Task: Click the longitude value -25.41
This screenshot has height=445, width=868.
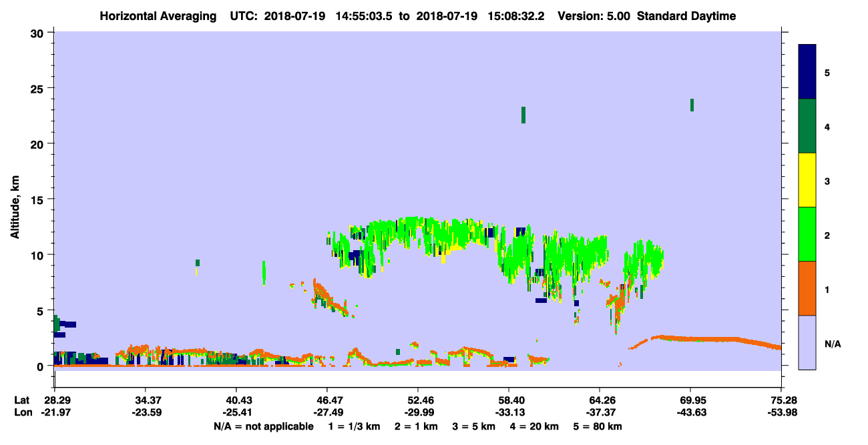Action: click(236, 412)
